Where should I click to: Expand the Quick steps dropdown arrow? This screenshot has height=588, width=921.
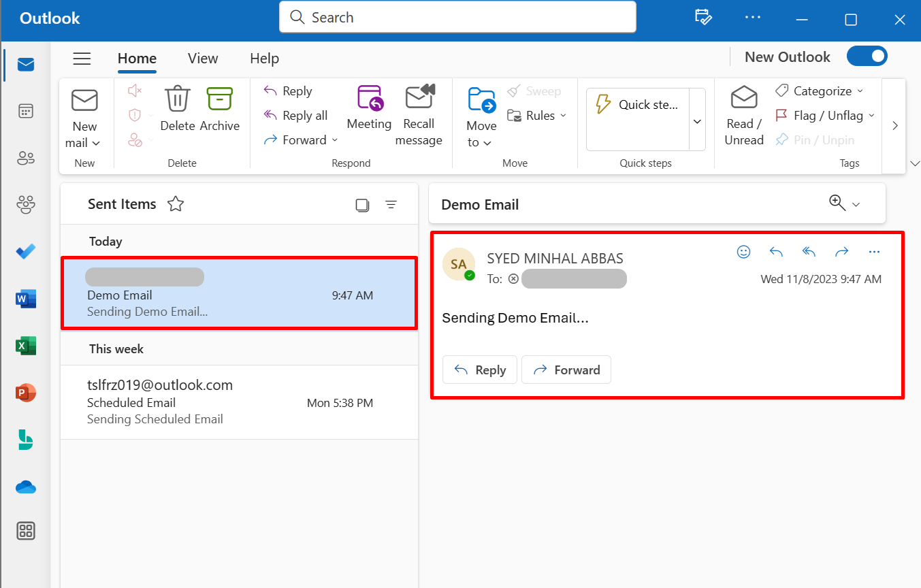697,121
